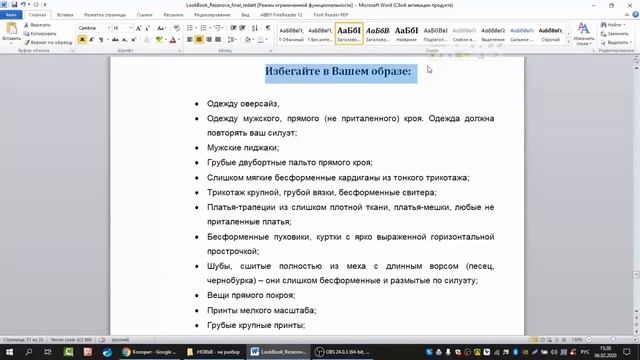Apply strikethrough formatting
The width and height of the screenshot is (640, 360).
[115, 40]
